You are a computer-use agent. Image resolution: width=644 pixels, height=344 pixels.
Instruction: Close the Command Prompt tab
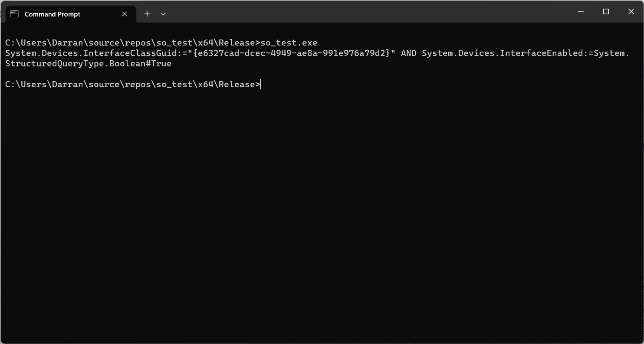(125, 14)
